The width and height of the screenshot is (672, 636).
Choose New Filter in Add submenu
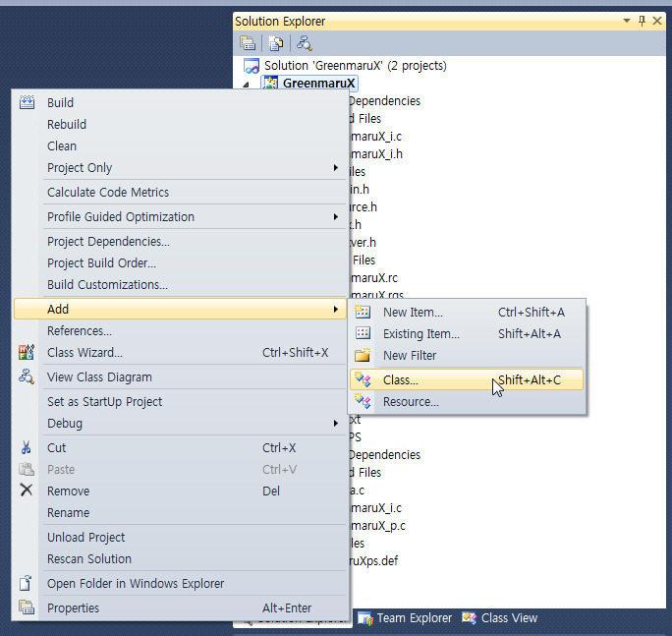[x=467, y=355]
